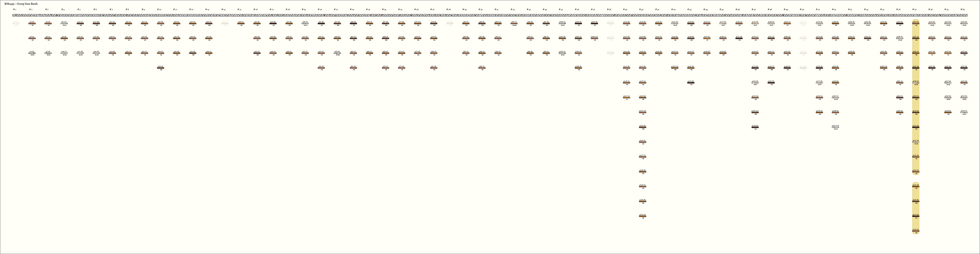Viewport: 980px width, 254px height.
Task: Click the p236 striped cord in group 60
Action: (964, 112)
